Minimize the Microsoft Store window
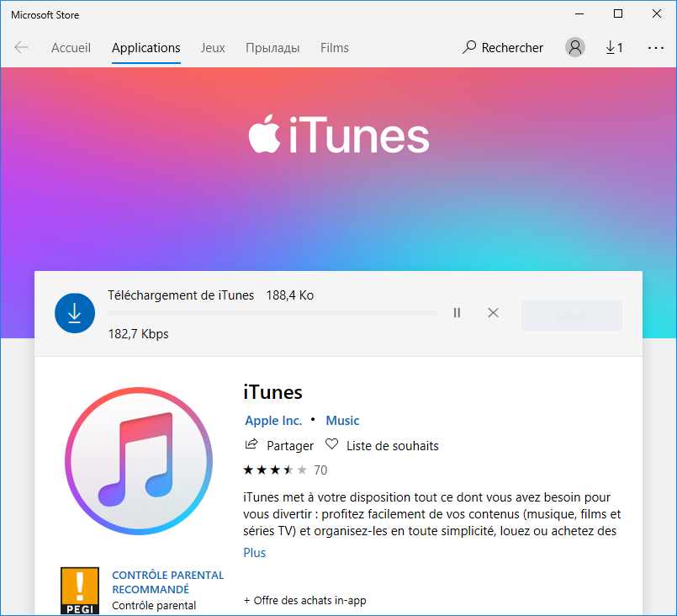Viewport: 677px width, 616px height. 579,13
